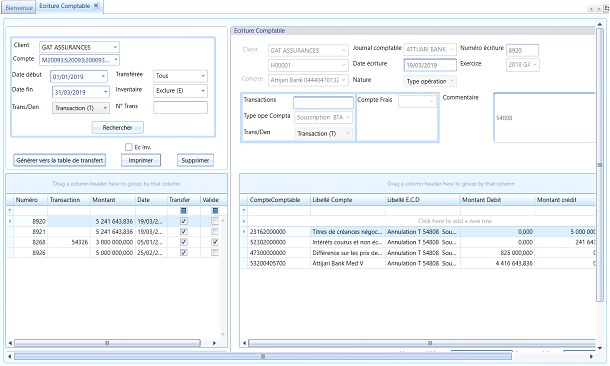Click the Rechercher button
Viewport: 610px width, 366px height.
pos(117,127)
